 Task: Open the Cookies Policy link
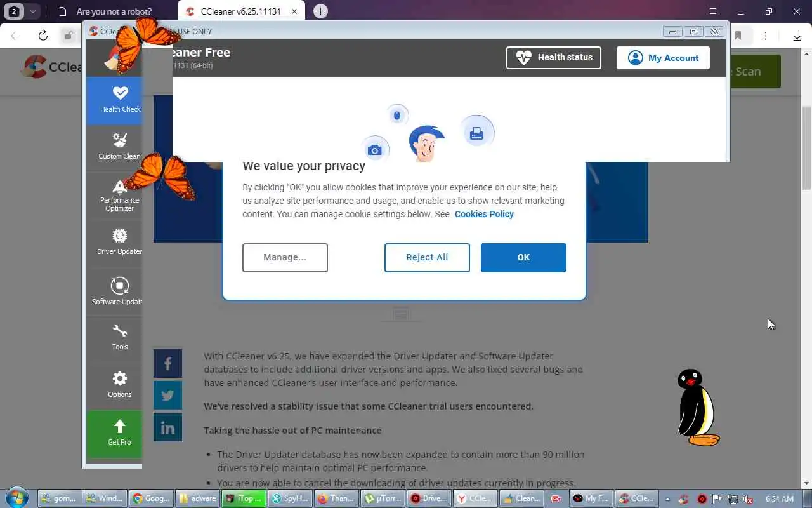point(484,214)
